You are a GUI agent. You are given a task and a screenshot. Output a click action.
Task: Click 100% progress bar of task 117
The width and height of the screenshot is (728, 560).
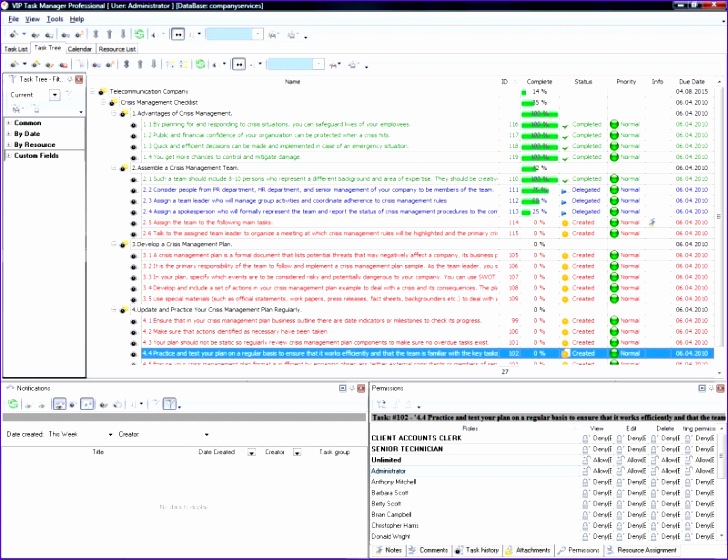[x=539, y=136]
